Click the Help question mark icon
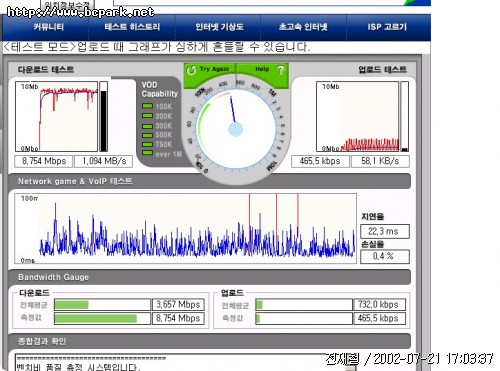 pyautogui.click(x=281, y=70)
